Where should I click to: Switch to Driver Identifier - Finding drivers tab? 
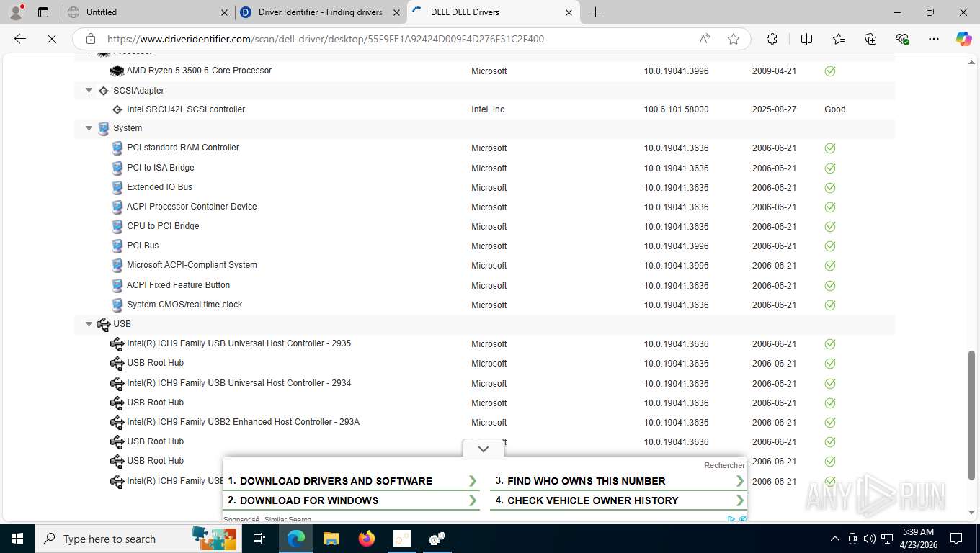[321, 12]
